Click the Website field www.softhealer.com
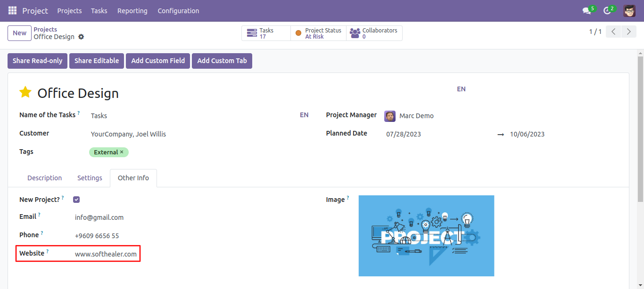The image size is (644, 289). tap(106, 254)
